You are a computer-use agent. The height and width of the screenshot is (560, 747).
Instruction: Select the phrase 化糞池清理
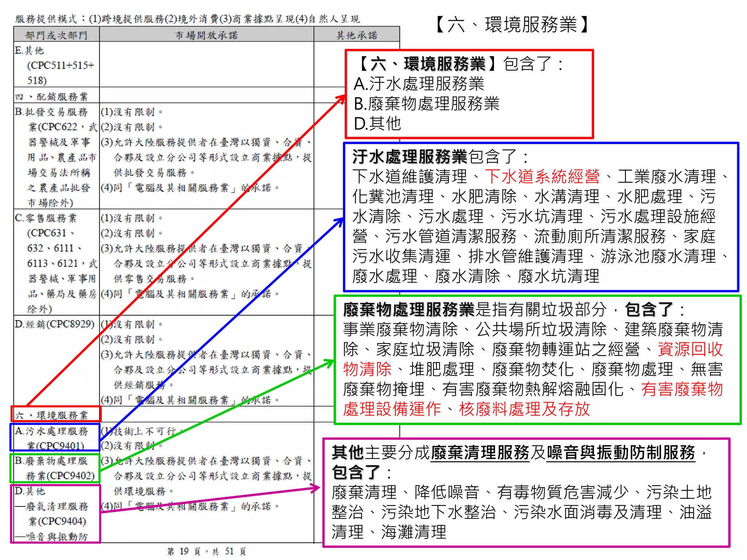(393, 197)
